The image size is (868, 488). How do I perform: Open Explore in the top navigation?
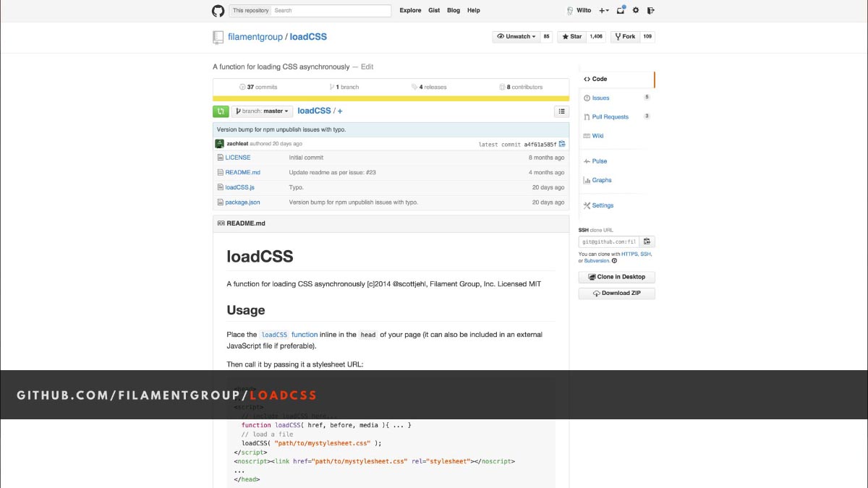coord(410,11)
